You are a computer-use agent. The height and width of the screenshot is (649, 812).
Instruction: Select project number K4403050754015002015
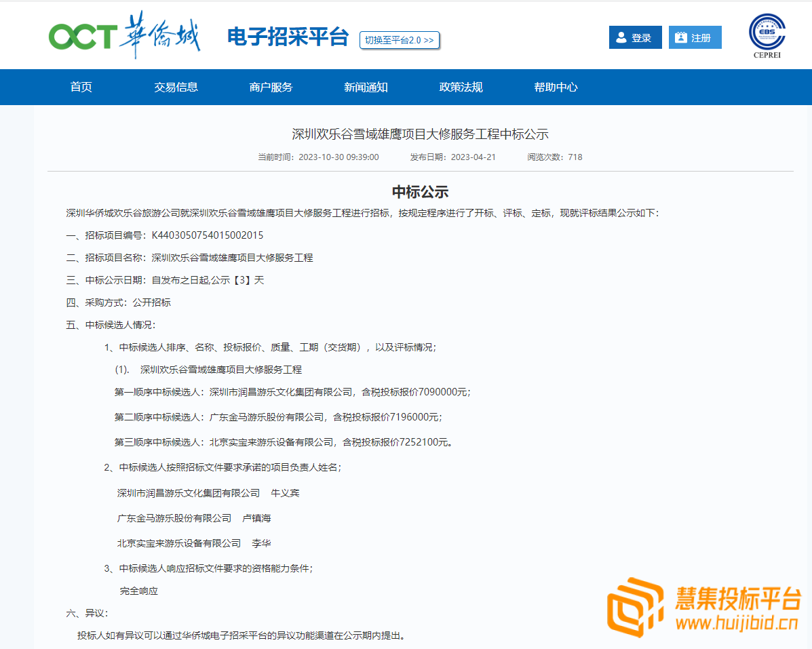[207, 235]
